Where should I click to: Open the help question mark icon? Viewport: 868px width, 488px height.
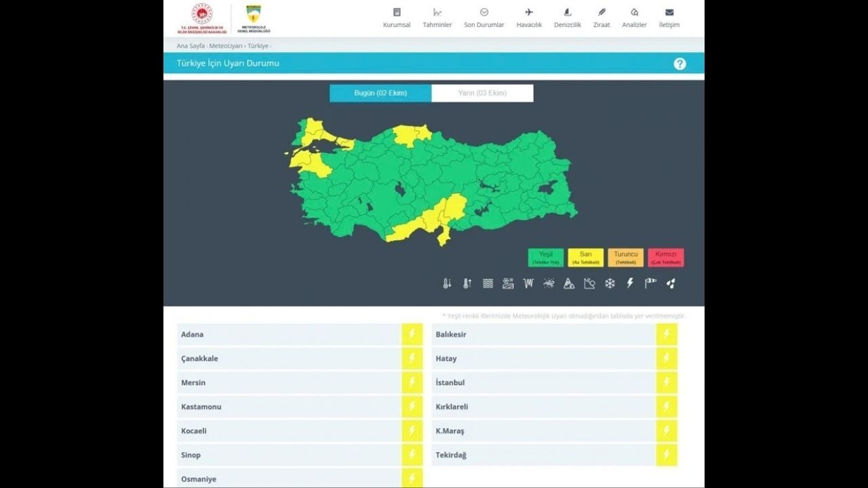[679, 64]
